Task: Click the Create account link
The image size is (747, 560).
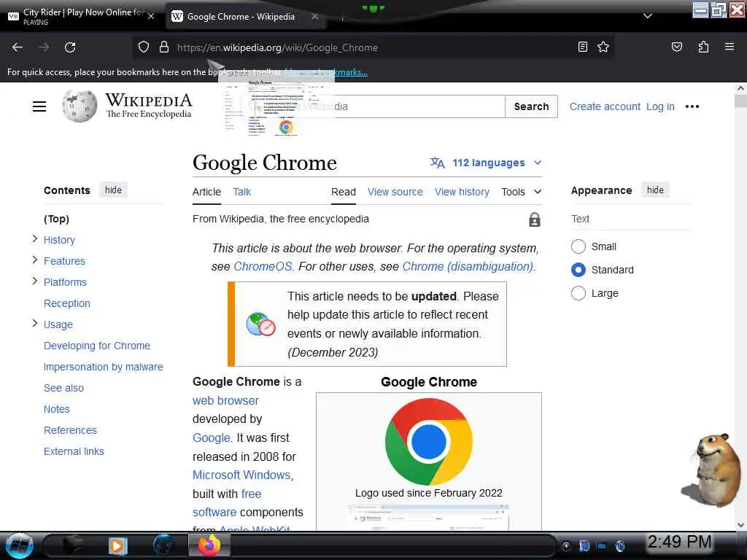Action: 605,106
